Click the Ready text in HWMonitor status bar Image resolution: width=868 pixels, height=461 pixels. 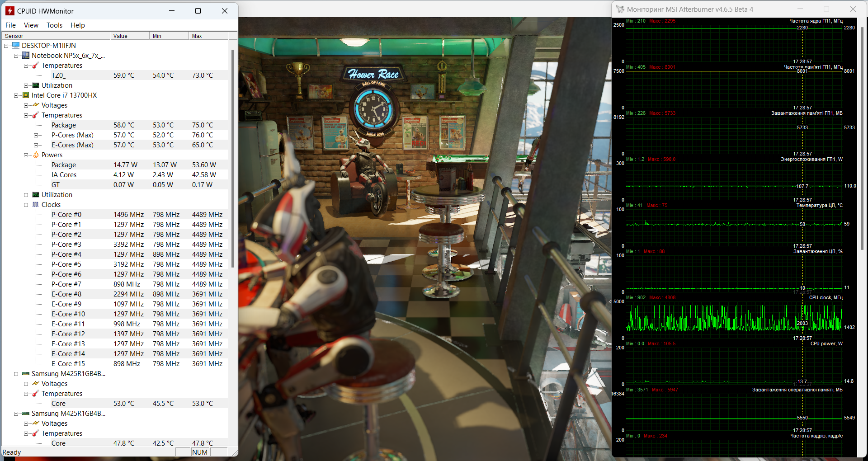pos(12,452)
